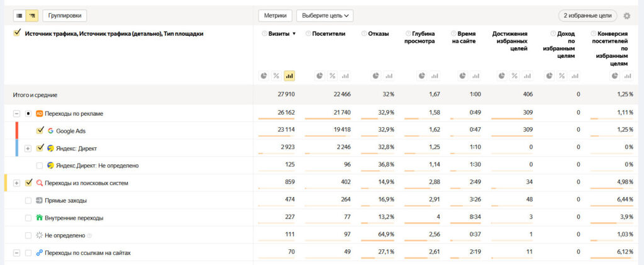Click conversion value 6,44 % for Прямые заходы
This screenshot has width=644, height=265.
point(625,200)
